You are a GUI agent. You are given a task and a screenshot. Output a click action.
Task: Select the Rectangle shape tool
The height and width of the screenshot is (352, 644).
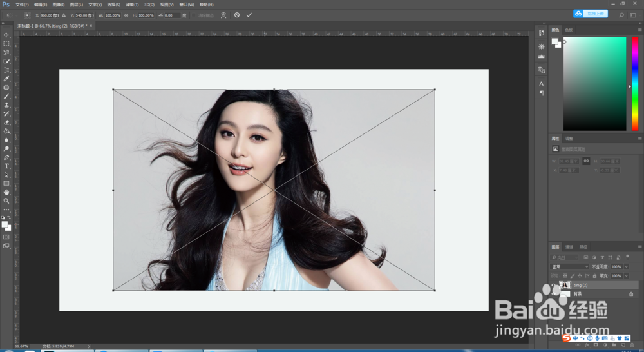6,183
